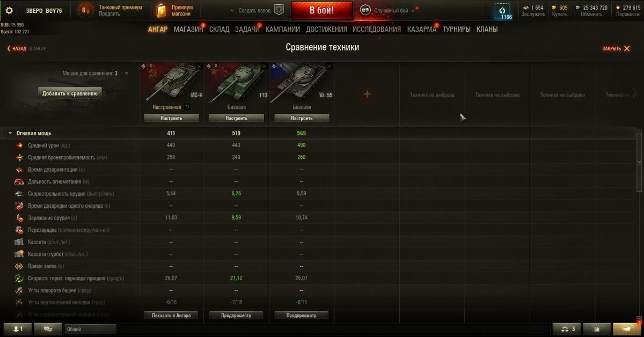Remove the Vz. 55 tank from comparison
This screenshot has height=337, width=644.
coord(330,66)
